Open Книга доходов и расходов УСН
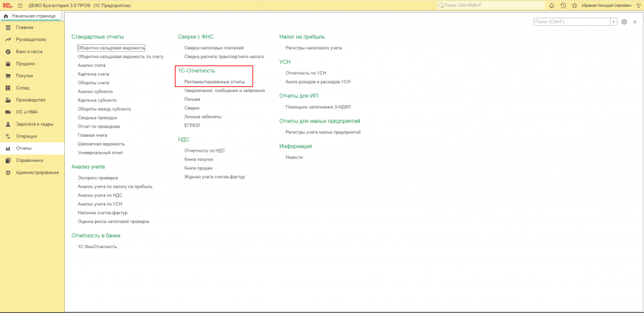The width and height of the screenshot is (644, 313). (x=318, y=82)
